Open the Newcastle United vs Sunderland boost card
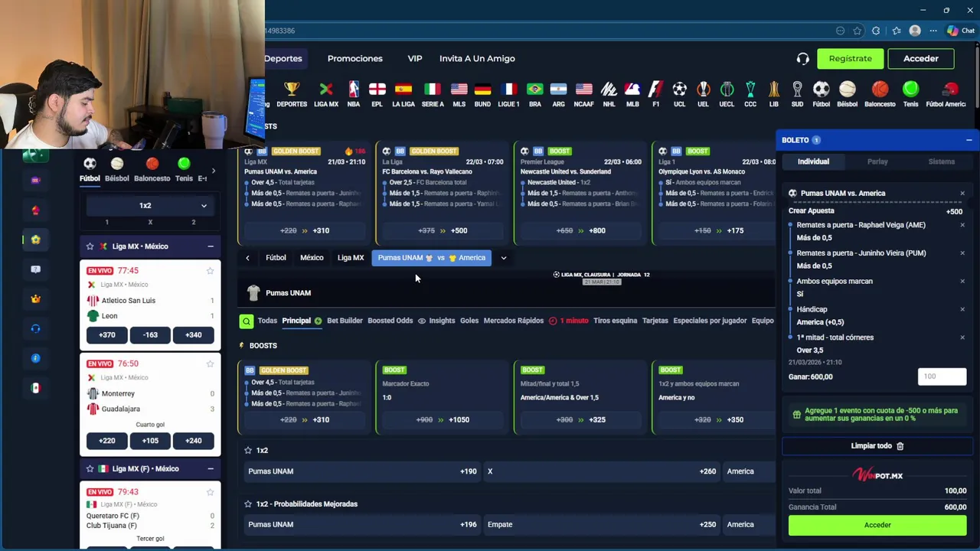 pos(581,192)
